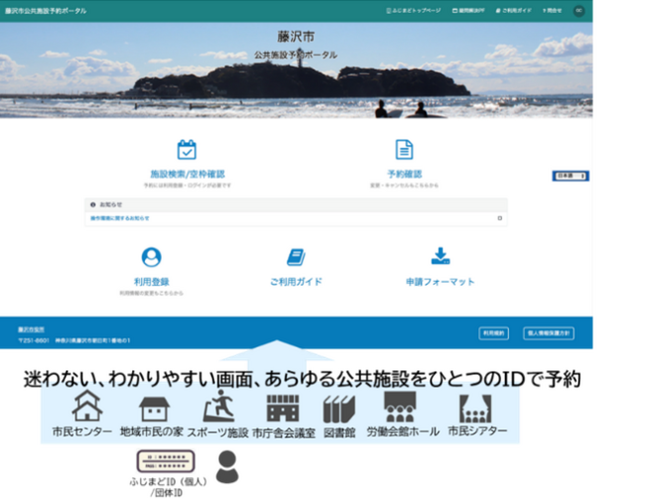Click the 予約確認 link text
Viewport: 650px width, 504px height.
(404, 174)
